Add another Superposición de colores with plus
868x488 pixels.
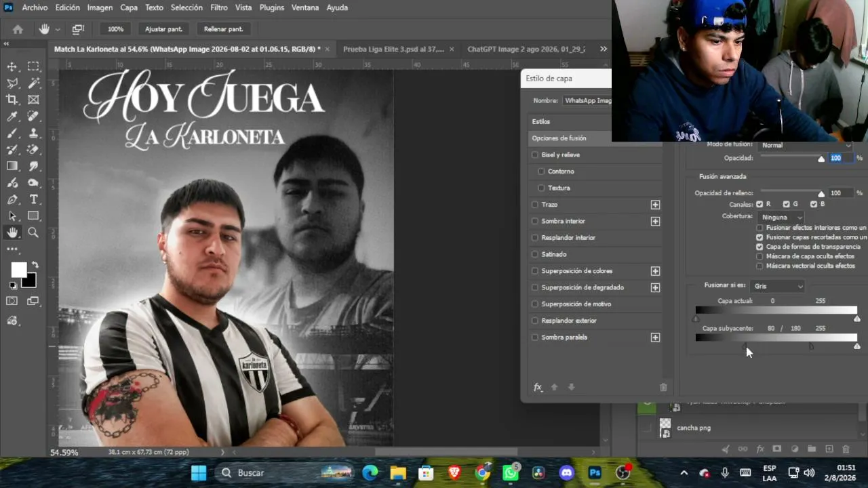click(655, 271)
